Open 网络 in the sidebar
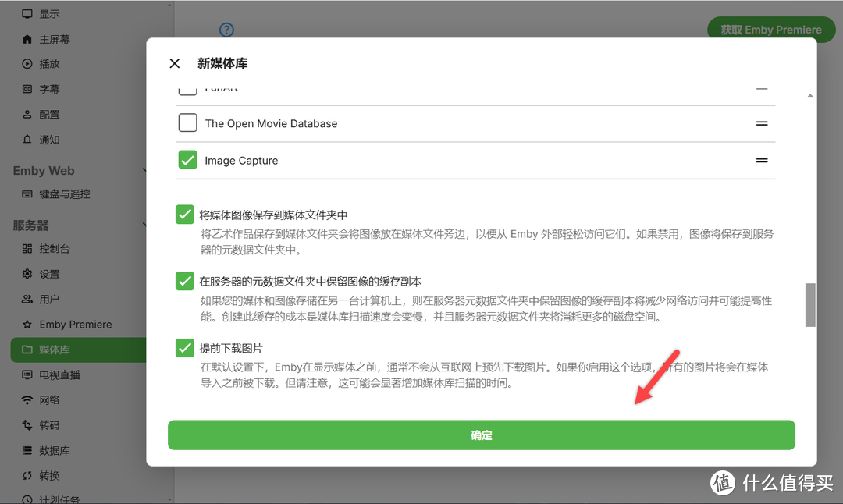Viewport: 843px width, 504px height. [49, 400]
